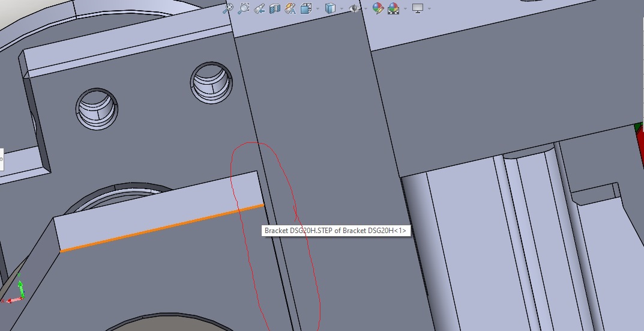Return to the Previous View

point(259,8)
